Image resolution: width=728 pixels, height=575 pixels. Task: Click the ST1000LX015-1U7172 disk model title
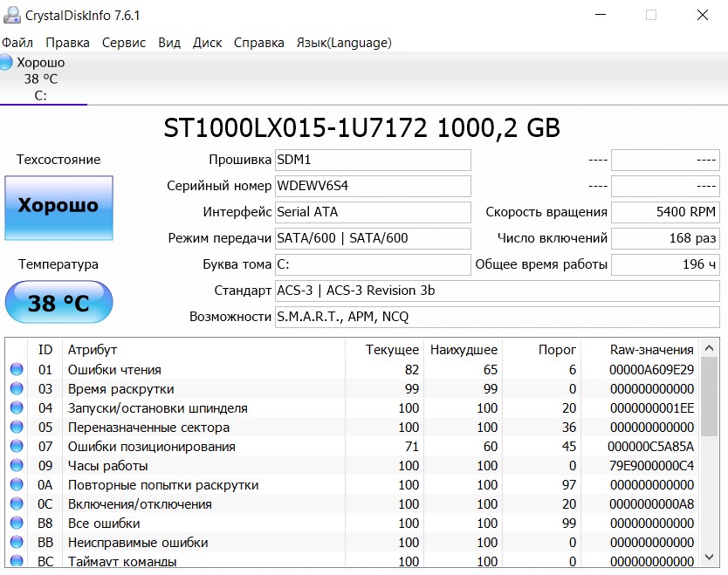361,127
